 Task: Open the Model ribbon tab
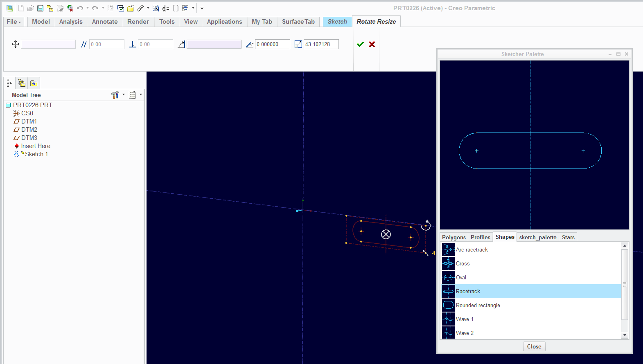(41, 22)
